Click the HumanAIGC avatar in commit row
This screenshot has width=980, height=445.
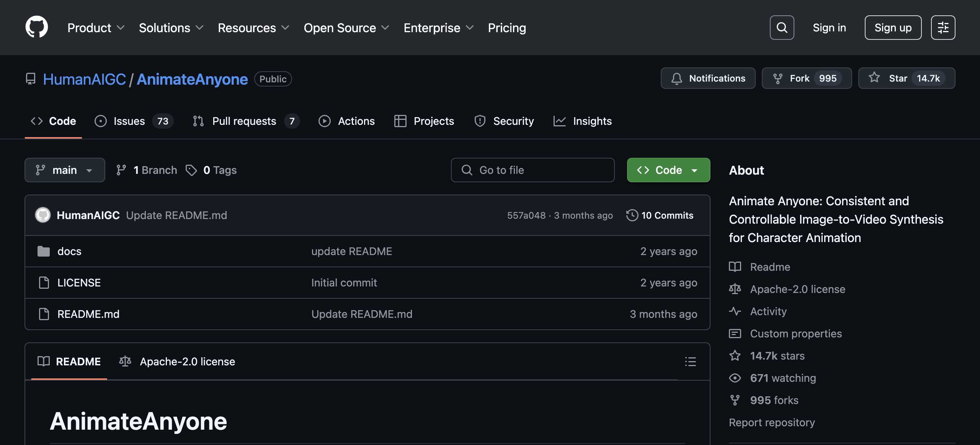point(43,215)
